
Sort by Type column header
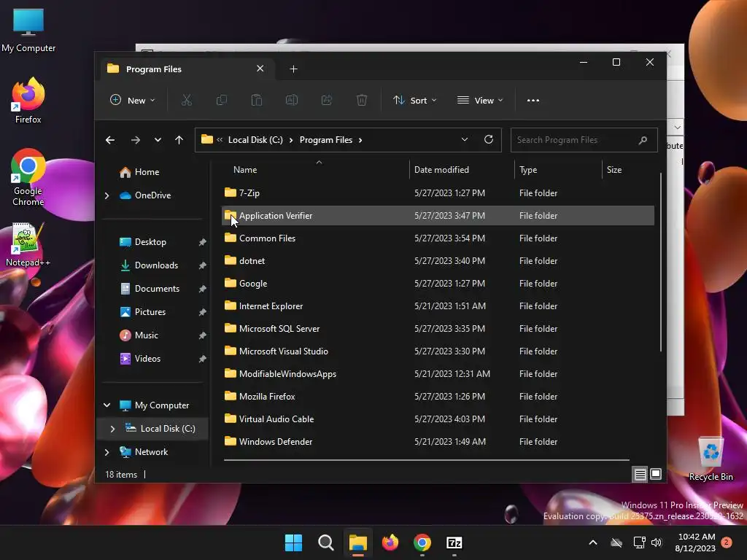point(558,170)
